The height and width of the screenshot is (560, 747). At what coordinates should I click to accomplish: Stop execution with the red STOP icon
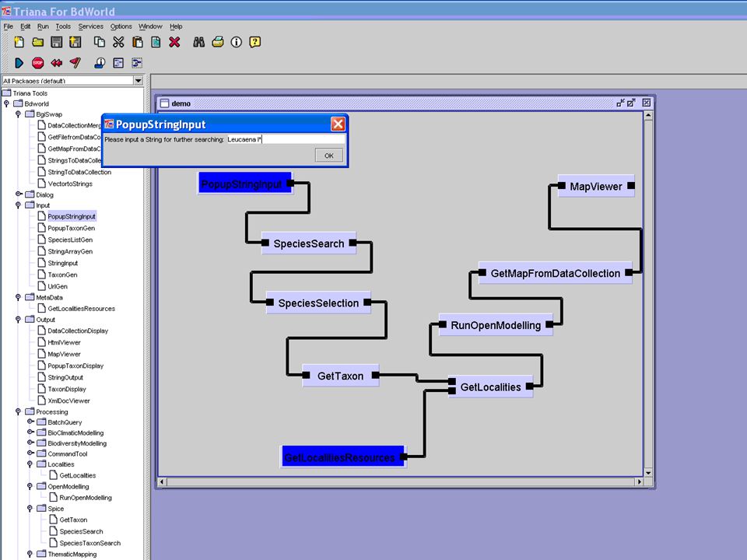point(37,62)
